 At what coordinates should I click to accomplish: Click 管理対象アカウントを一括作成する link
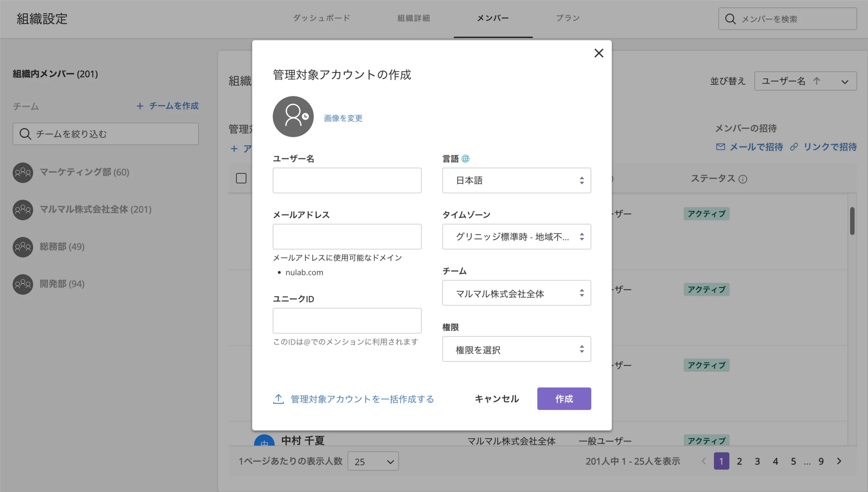(362, 399)
